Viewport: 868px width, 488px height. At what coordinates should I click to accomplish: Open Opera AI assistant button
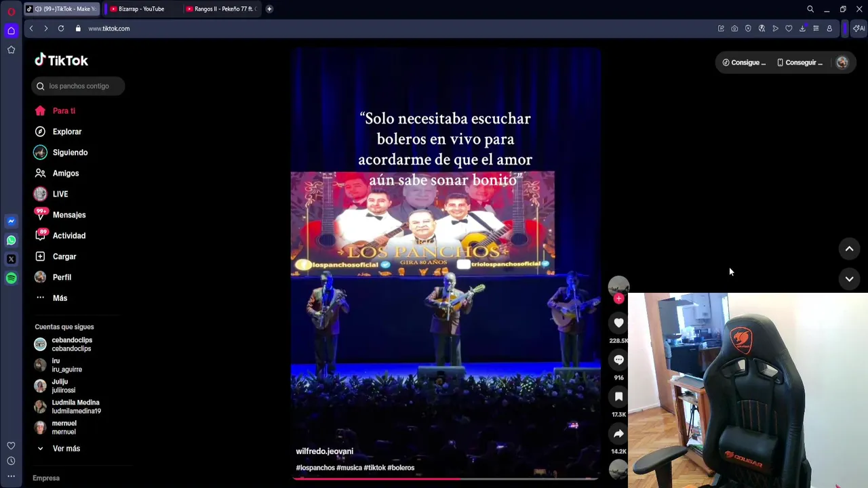click(x=859, y=28)
